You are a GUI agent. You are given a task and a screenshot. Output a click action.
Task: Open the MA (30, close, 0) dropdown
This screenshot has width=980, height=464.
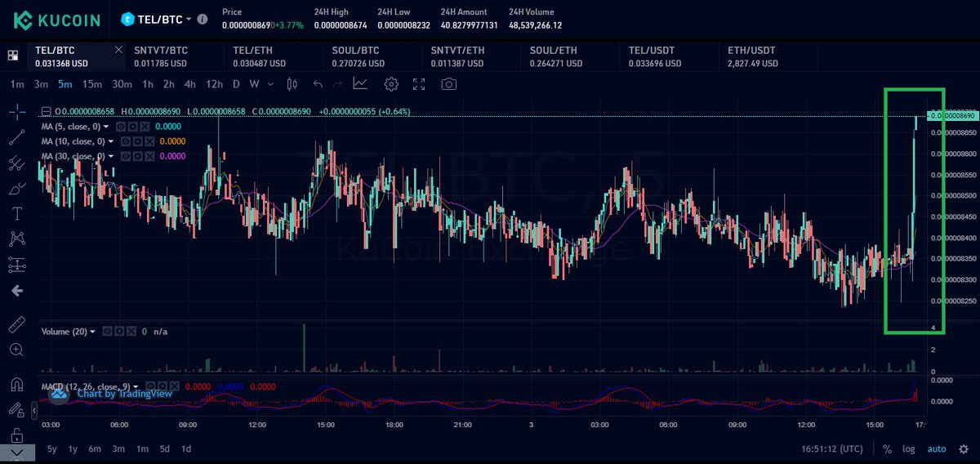coord(112,156)
